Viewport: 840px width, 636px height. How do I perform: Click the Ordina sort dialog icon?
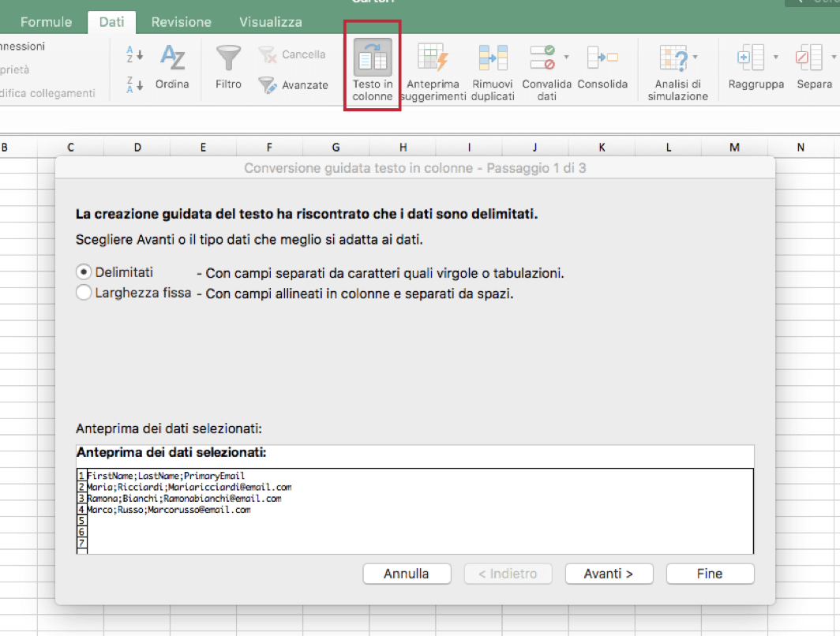172,59
